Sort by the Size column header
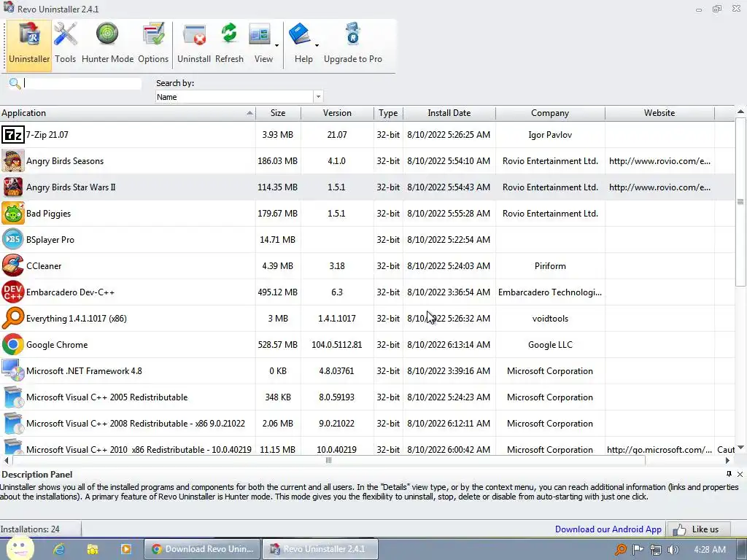Viewport: 747px width, 560px height. (x=278, y=113)
